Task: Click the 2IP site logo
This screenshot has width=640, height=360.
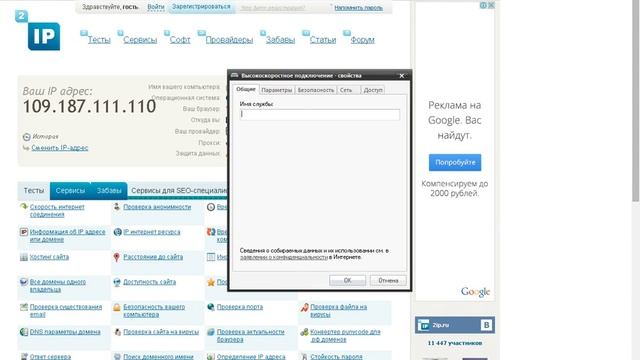Action: coord(38,31)
